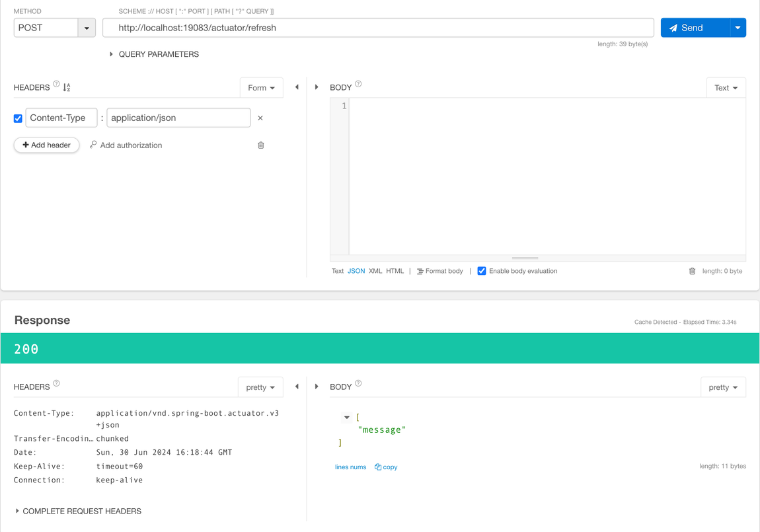Edit the application/json header value field
The width and height of the screenshot is (760, 532).
178,118
